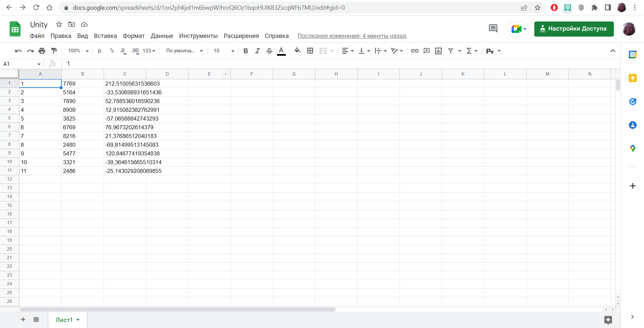Open the Инструменты menu

[x=198, y=36]
